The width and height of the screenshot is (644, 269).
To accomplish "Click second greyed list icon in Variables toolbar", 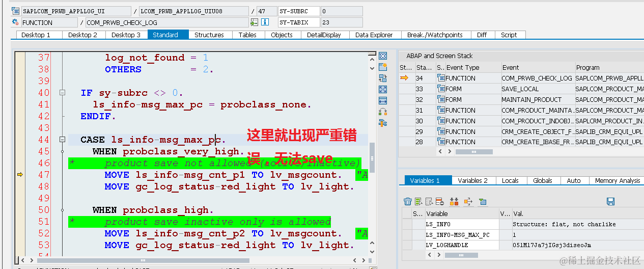I will (429, 202).
